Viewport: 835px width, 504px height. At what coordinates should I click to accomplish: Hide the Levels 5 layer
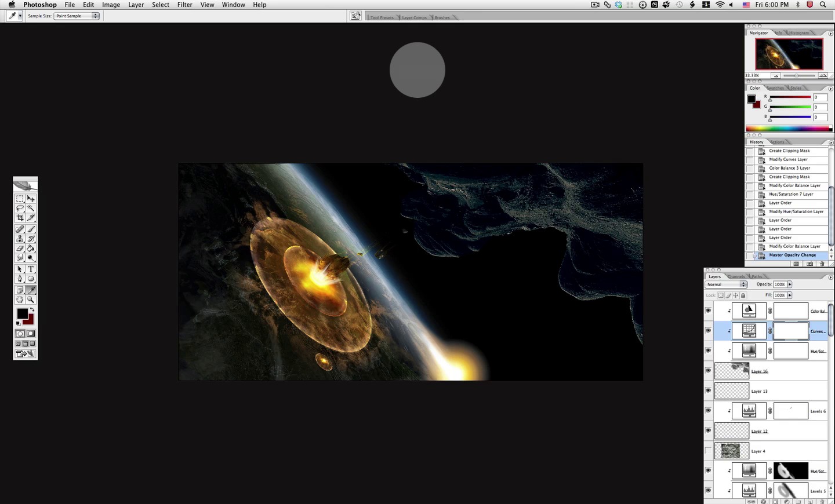coord(708,490)
